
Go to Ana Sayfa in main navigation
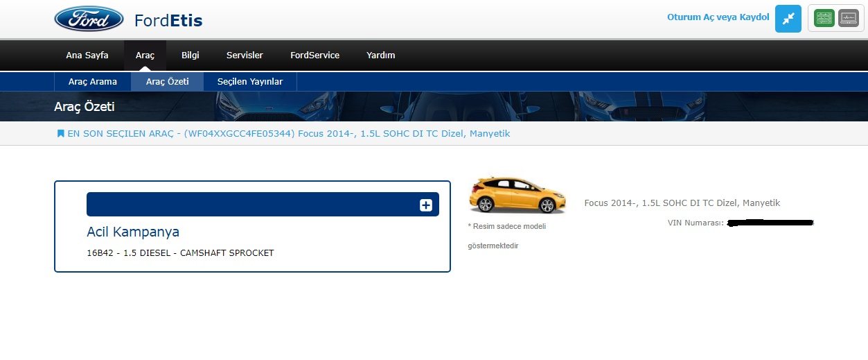coord(87,55)
